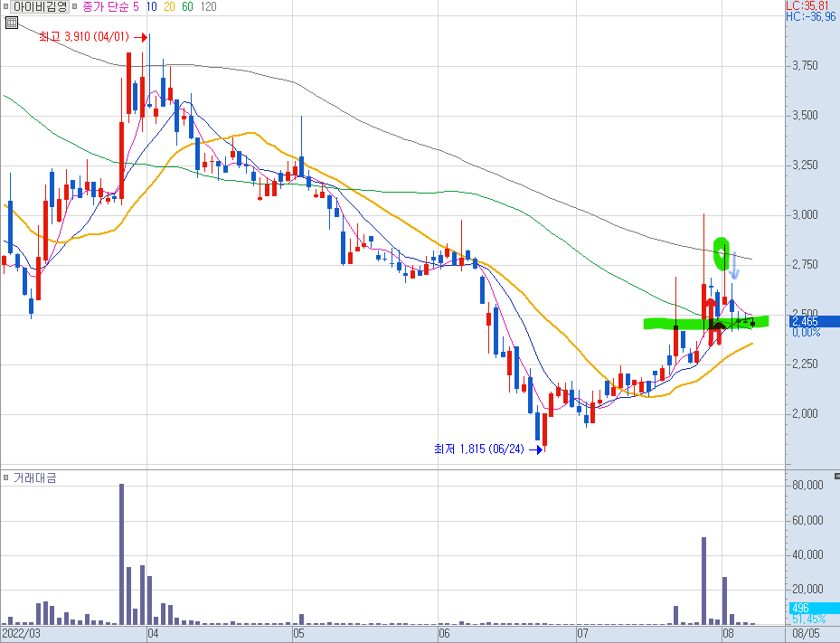840x643 pixels.
Task: Select the blue 10-day moving average label
Action: tap(151, 6)
